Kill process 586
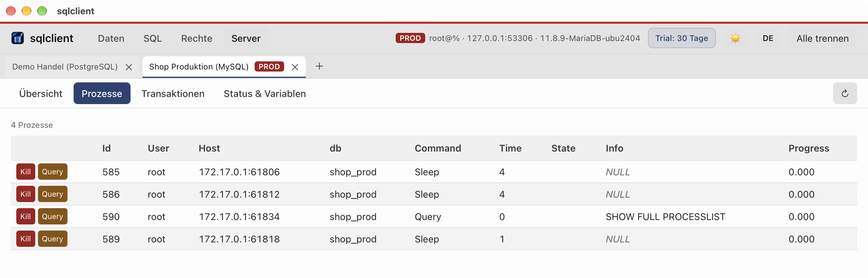The width and height of the screenshot is (868, 278). 25,194
